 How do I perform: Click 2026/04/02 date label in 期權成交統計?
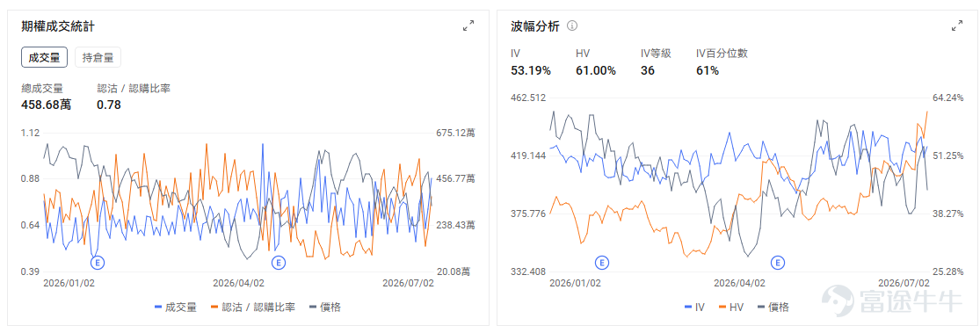(238, 283)
